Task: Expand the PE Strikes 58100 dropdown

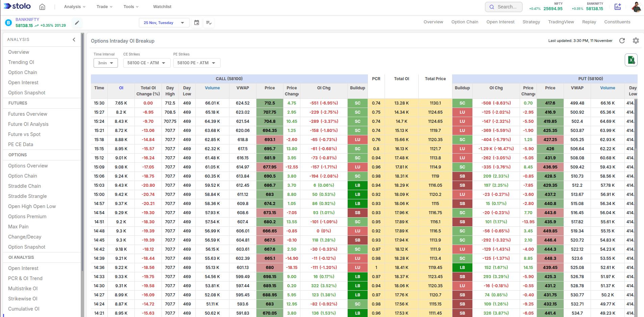Action: point(197,63)
